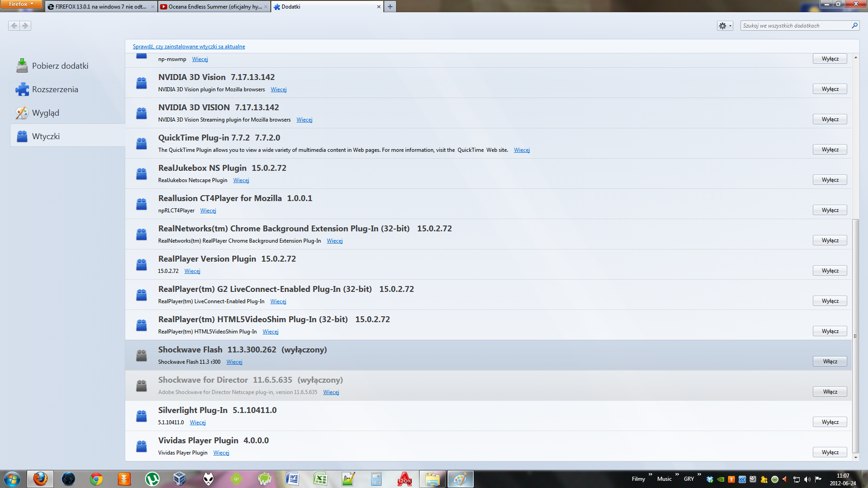Launch Microsoft Word from the taskbar
This screenshot has width=868, height=488.
[x=292, y=479]
